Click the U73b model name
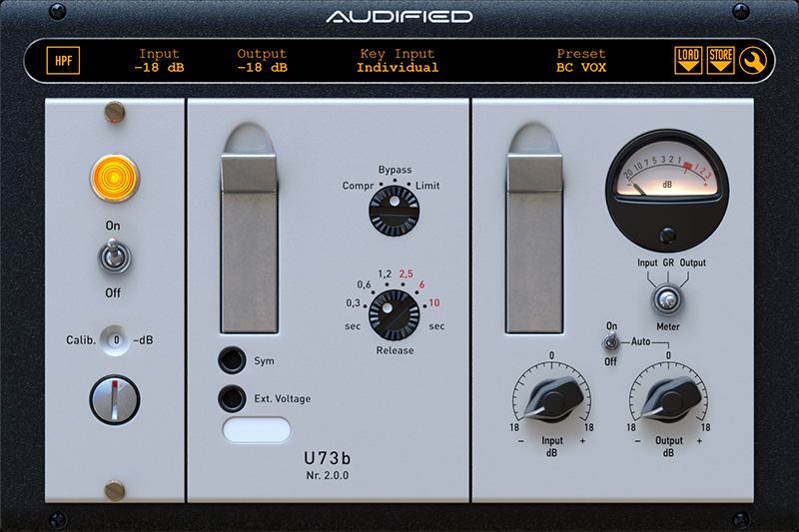The height and width of the screenshot is (532, 799). tap(328, 458)
